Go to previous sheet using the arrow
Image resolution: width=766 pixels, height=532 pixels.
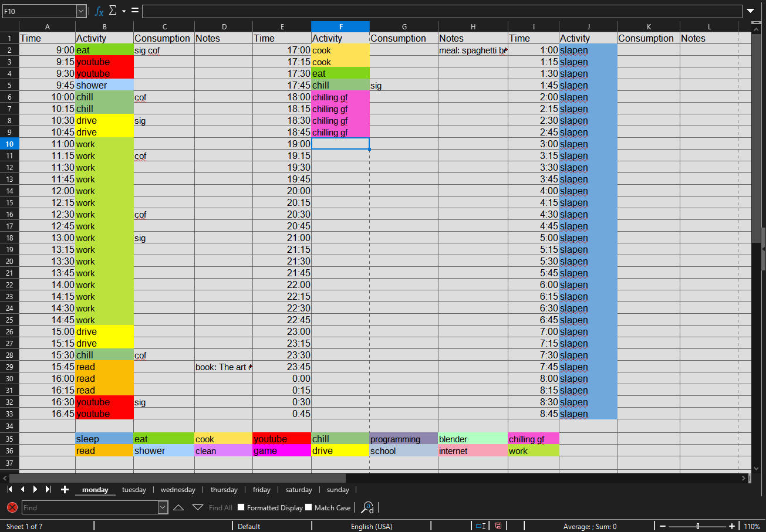(x=22, y=489)
